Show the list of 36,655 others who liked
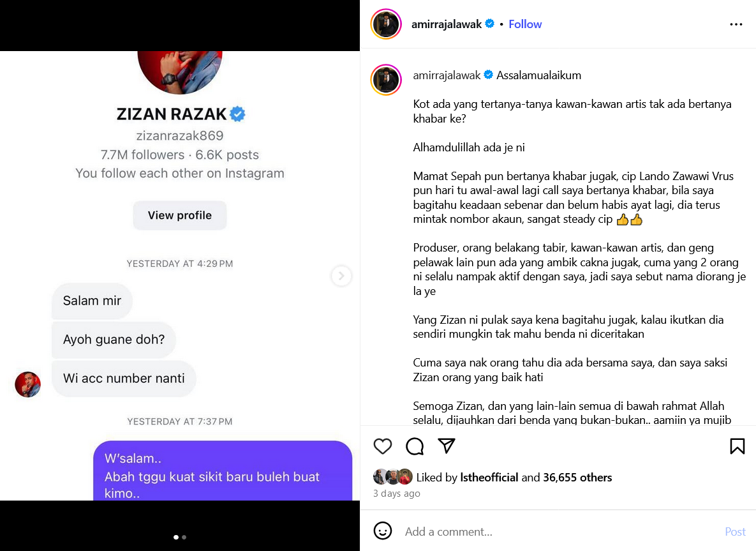Screen dimensions: 756x551 [x=577, y=477]
